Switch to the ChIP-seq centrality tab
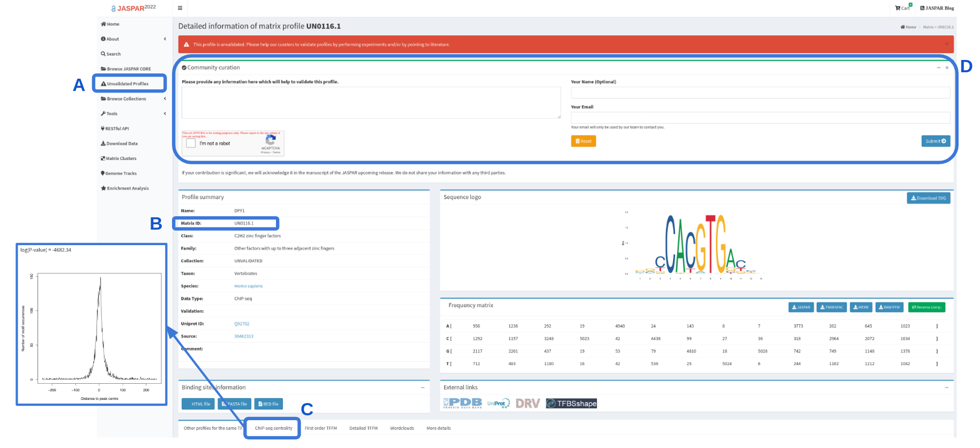The image size is (980, 448). [x=273, y=428]
